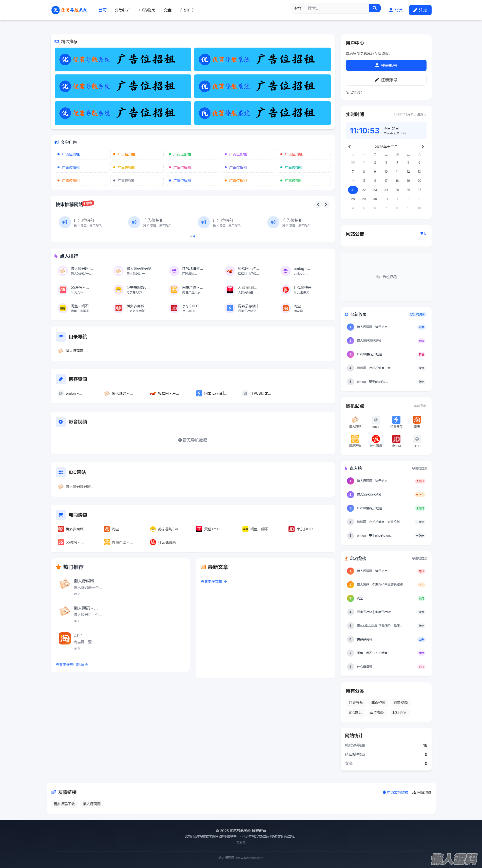The image size is (482, 868).
Task: Click the megaphone icon for 第 5 号位
Action: [65, 223]
